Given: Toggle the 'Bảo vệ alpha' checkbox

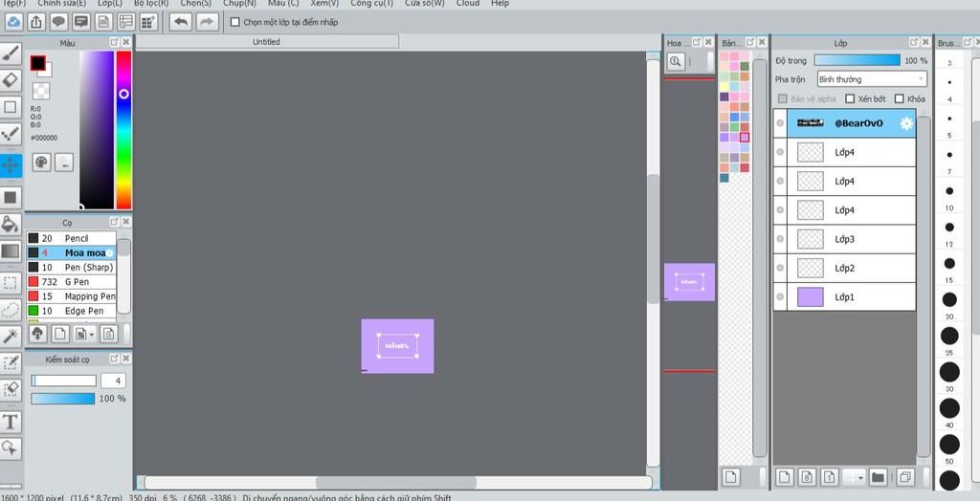Looking at the screenshot, I should (x=783, y=98).
